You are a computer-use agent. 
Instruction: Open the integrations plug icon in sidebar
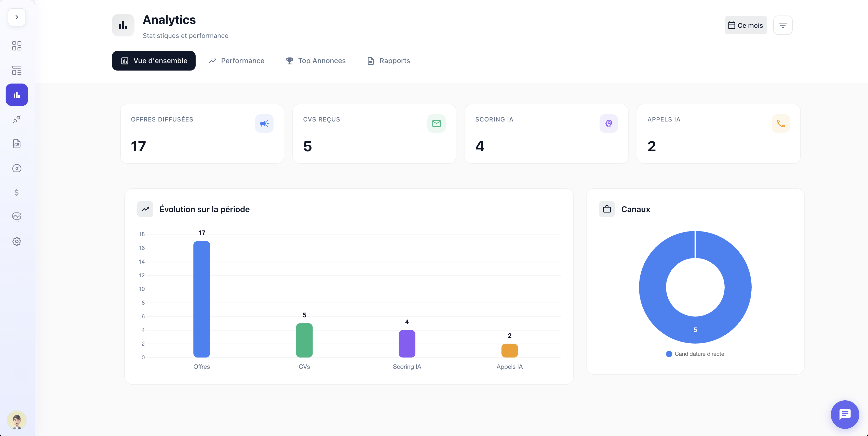(x=17, y=119)
